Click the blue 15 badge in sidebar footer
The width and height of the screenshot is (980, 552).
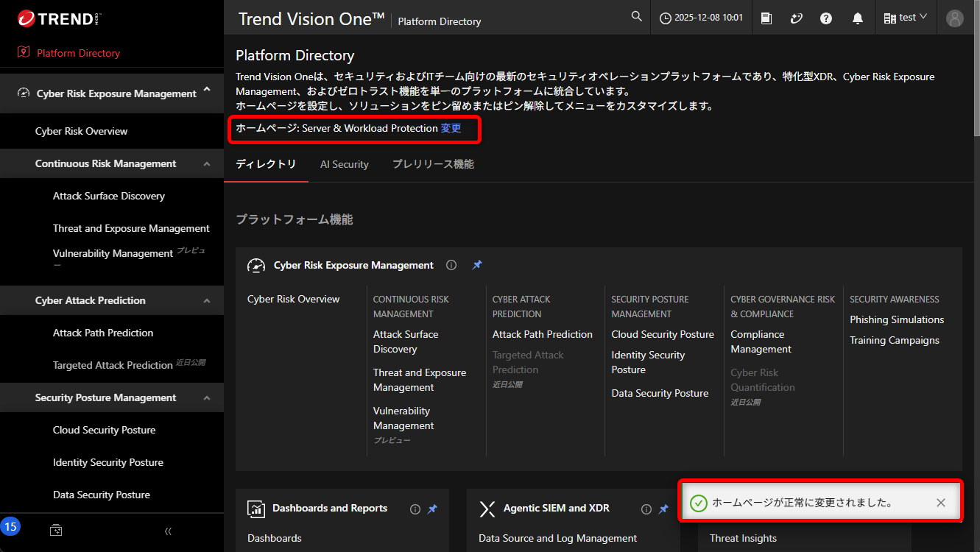pos(11,526)
